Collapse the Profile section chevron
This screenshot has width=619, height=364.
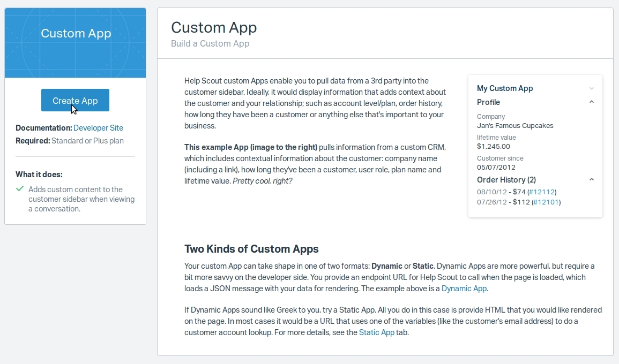[x=591, y=102]
